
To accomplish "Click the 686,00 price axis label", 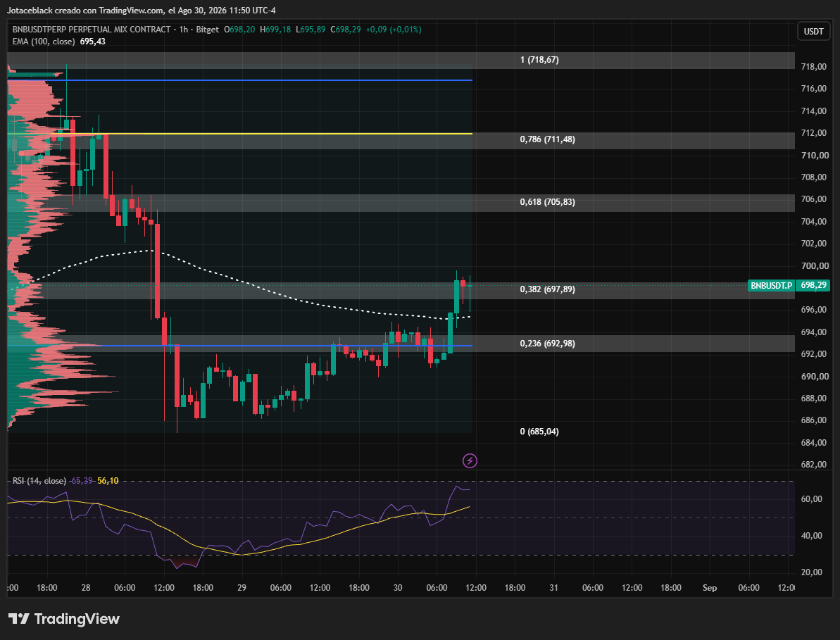I will click(x=813, y=420).
